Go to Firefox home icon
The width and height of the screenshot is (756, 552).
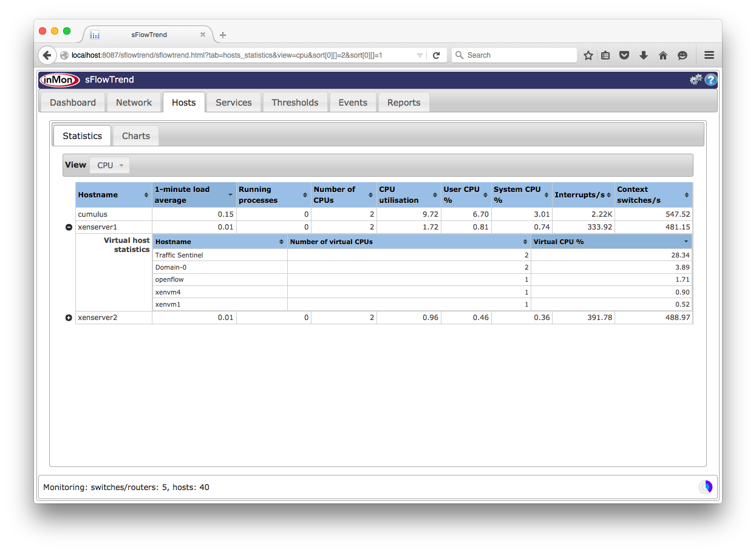663,55
